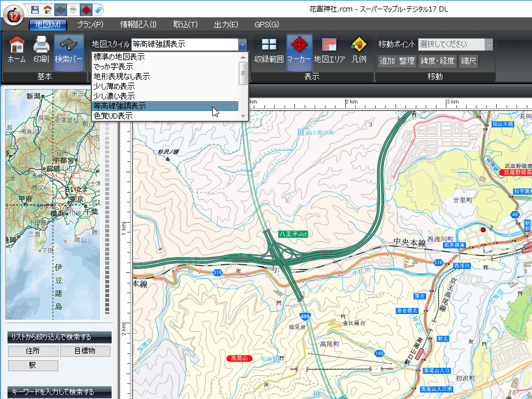
Task: Collapse the 地図スタイル combo box arrow
Action: (x=242, y=44)
